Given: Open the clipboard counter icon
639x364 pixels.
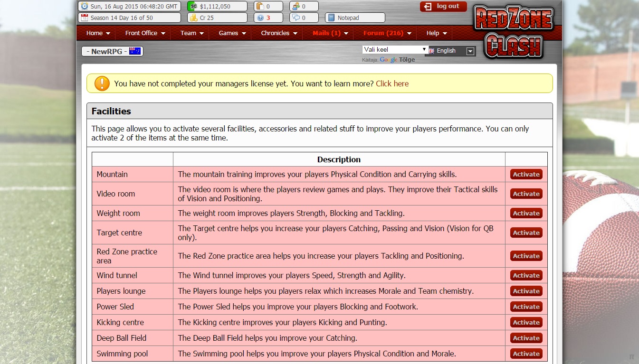Looking at the screenshot, I should point(259,6).
